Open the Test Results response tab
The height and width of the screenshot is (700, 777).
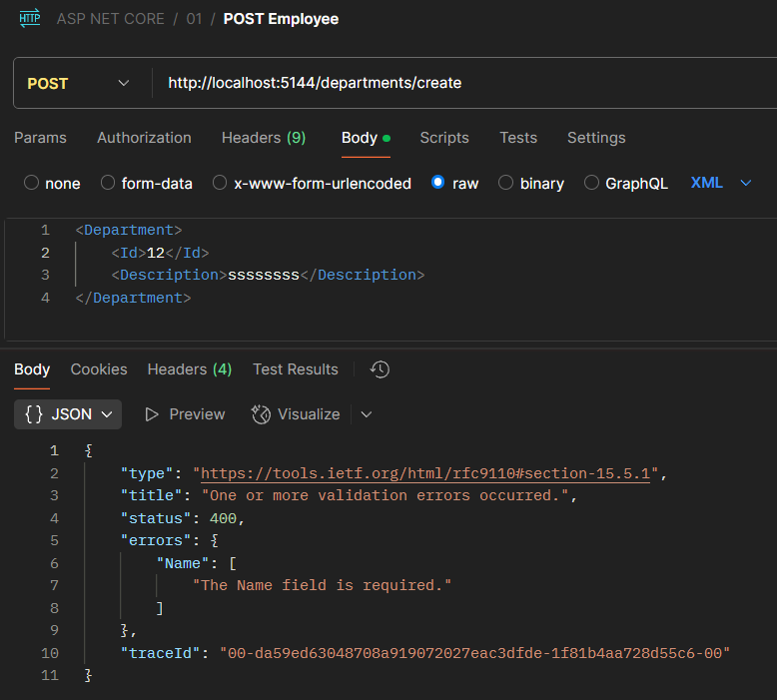point(295,369)
